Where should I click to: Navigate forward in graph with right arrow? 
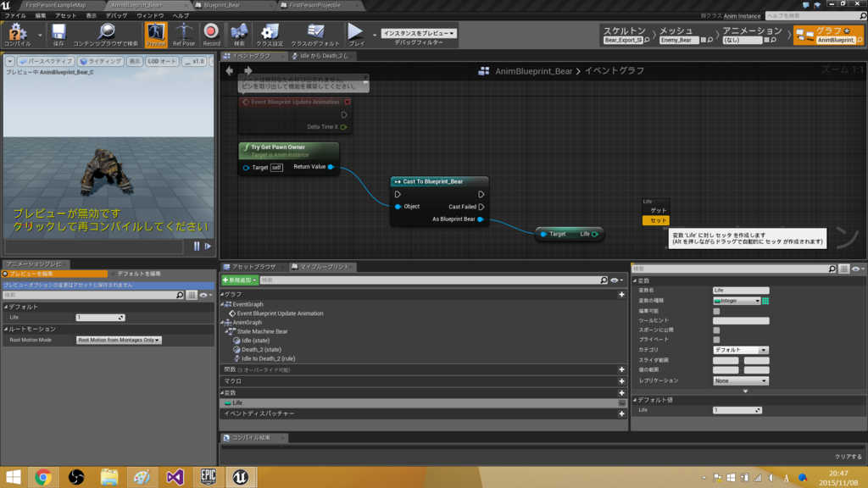tap(248, 71)
